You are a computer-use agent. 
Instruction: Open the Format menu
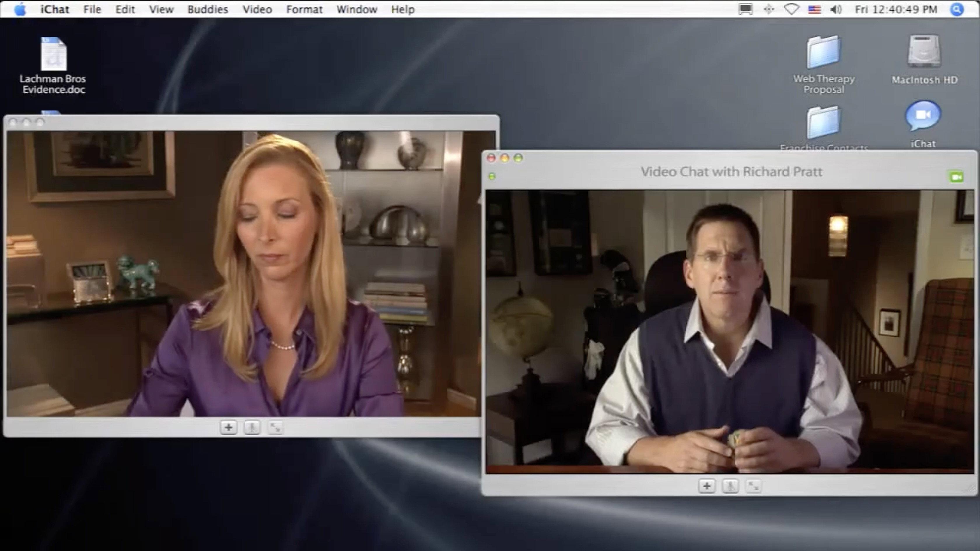304,9
